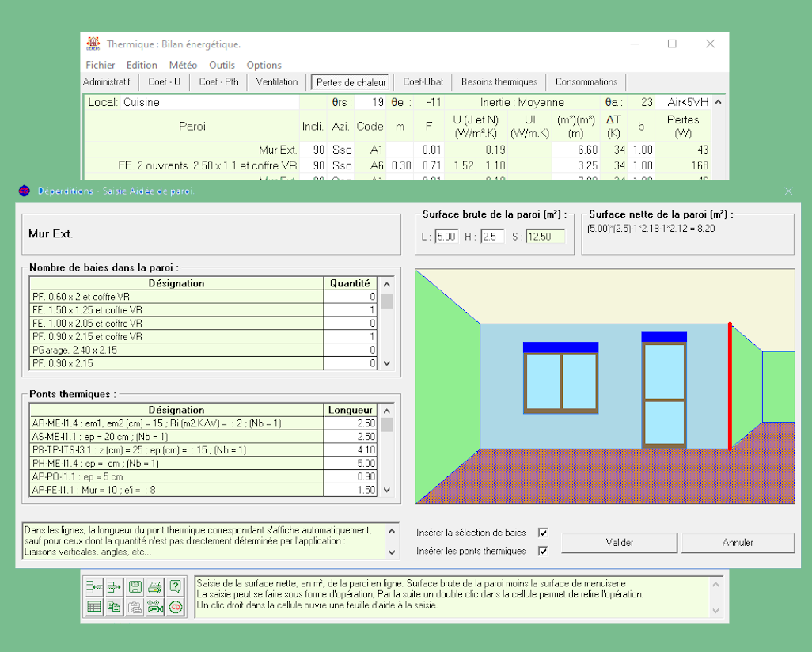Uncheck 'Insérer les ponts thermiques' checkbox

tap(543, 551)
